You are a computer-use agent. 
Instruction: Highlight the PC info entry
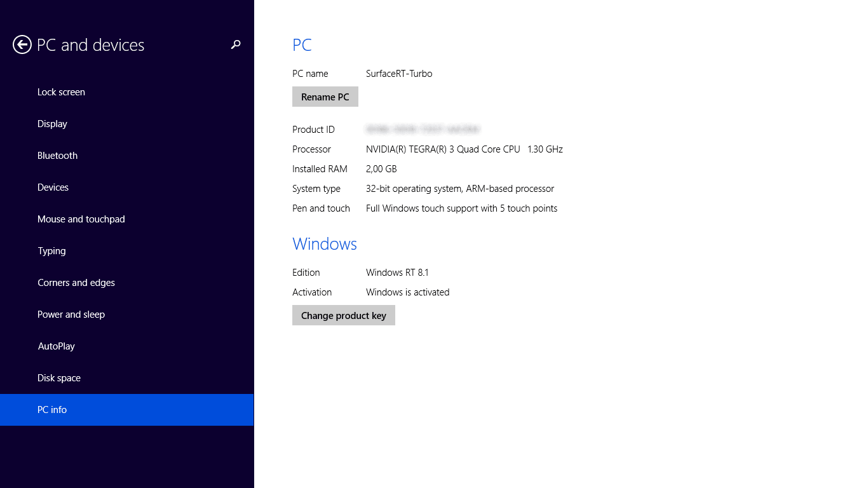pos(53,409)
